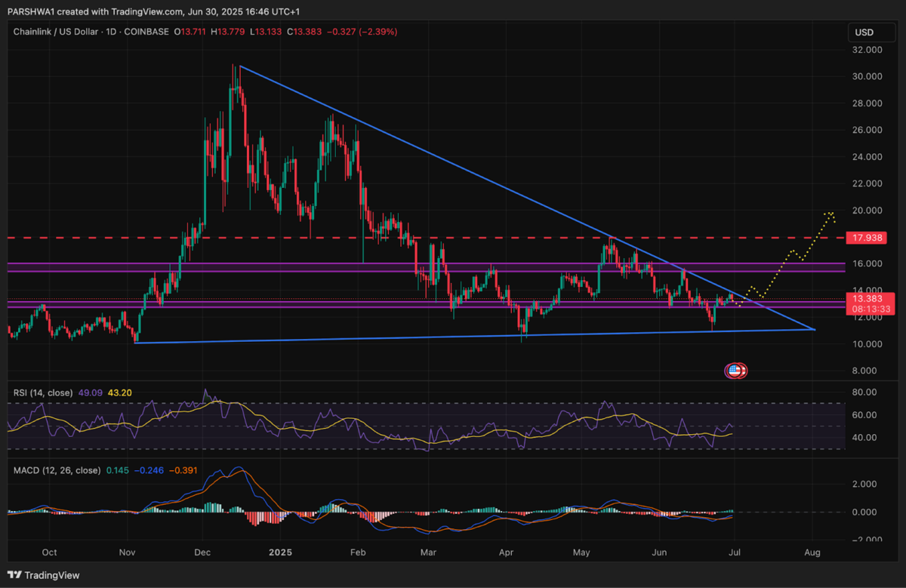Click the MACD histogram value 0.145
Viewport: 906px width, 588px height.
pyautogui.click(x=116, y=470)
